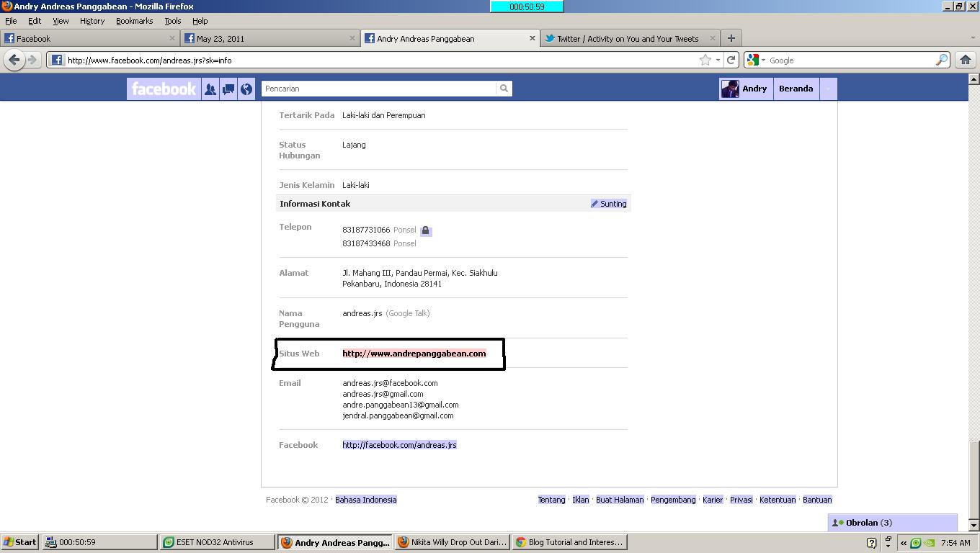Image resolution: width=980 pixels, height=553 pixels.
Task: Click Google search magnifier icon
Action: [941, 60]
